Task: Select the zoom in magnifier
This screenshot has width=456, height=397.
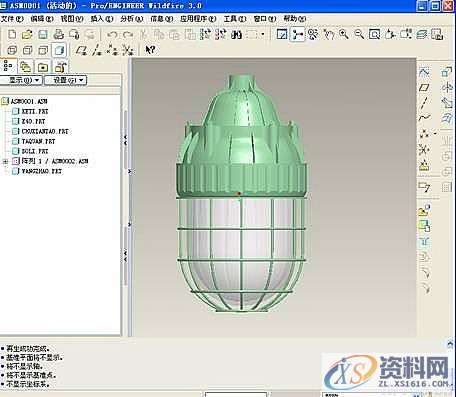Action: click(x=344, y=34)
